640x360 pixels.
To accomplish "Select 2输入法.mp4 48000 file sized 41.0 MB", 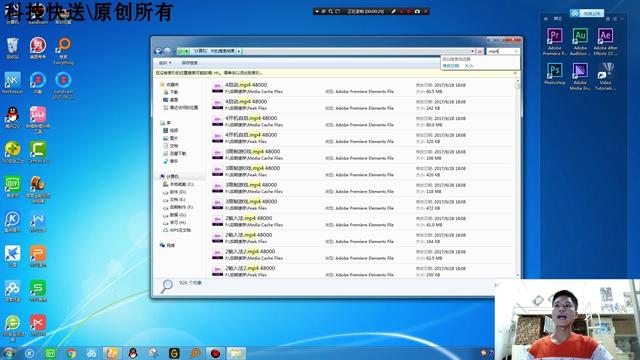I will [362, 222].
